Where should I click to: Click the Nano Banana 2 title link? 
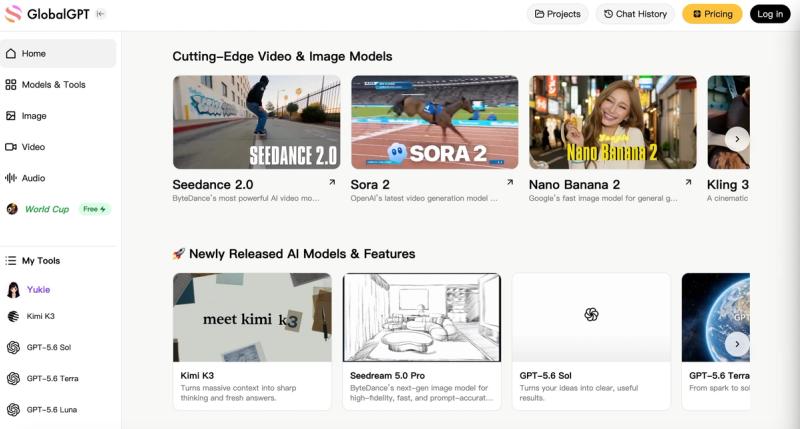coord(574,185)
